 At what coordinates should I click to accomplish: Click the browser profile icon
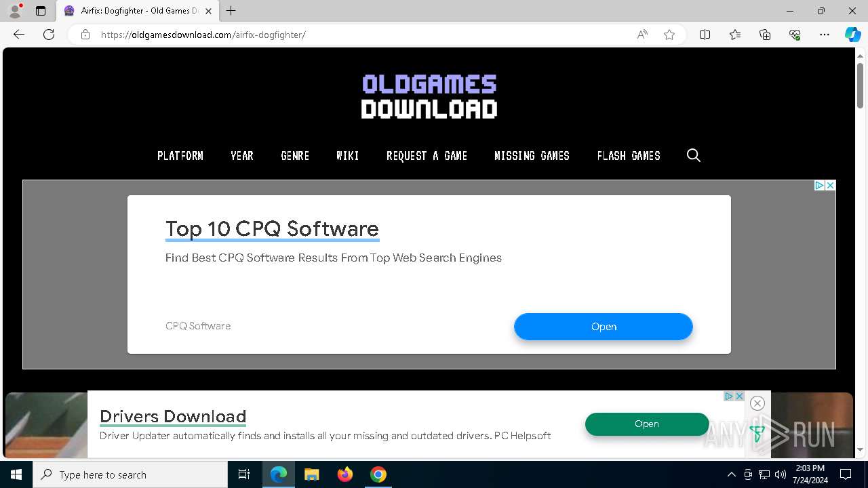click(x=14, y=11)
